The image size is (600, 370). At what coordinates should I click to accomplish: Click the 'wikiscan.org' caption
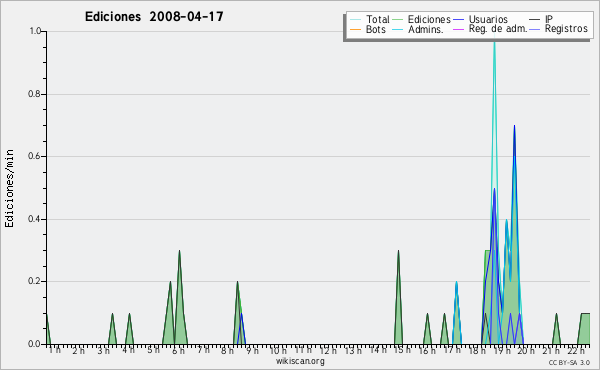[300, 361]
